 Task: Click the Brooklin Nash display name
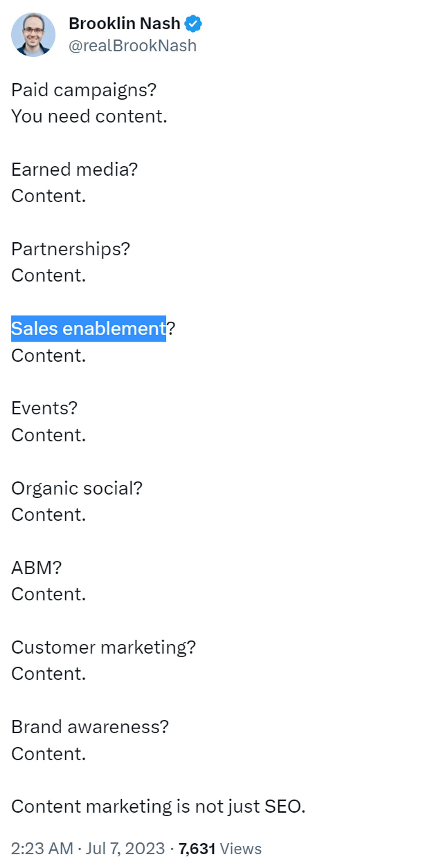click(125, 24)
